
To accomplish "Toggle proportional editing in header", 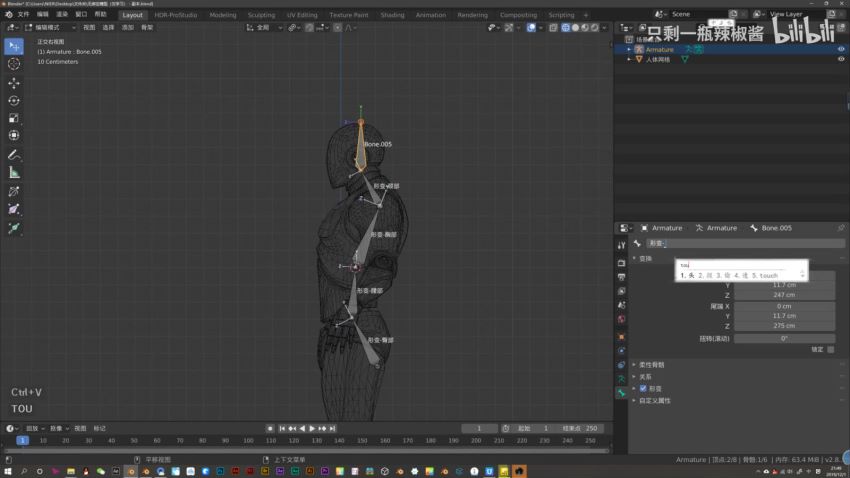I will point(338,28).
